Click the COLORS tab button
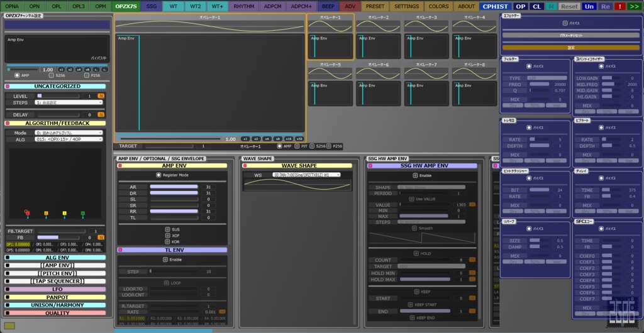The height and width of the screenshot is (333, 644). pyautogui.click(x=438, y=6)
